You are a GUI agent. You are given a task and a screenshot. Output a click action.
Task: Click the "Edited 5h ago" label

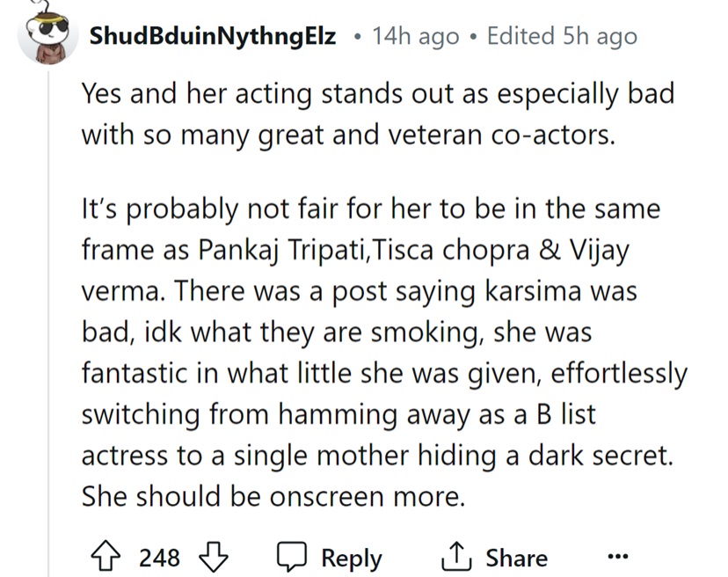tap(561, 37)
